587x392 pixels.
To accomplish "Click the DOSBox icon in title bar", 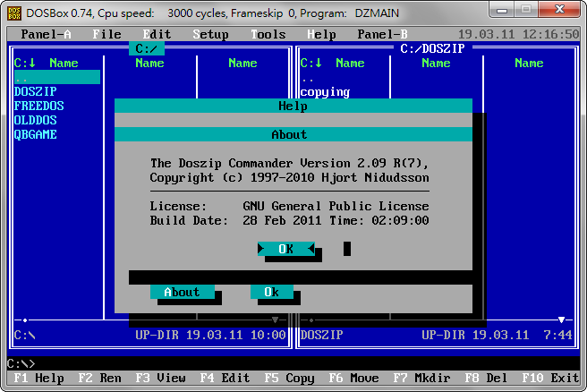I will [x=14, y=13].
